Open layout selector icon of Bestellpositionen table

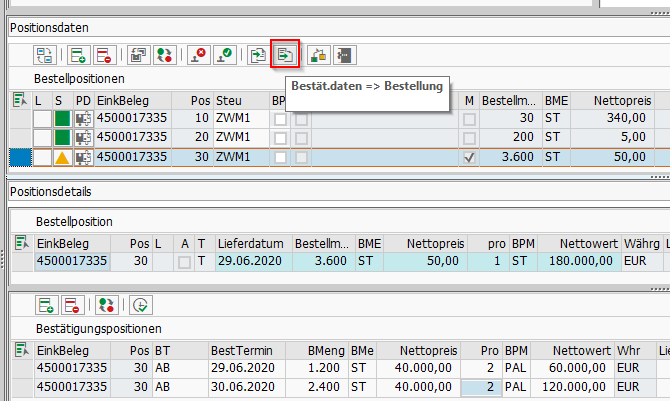[19, 100]
